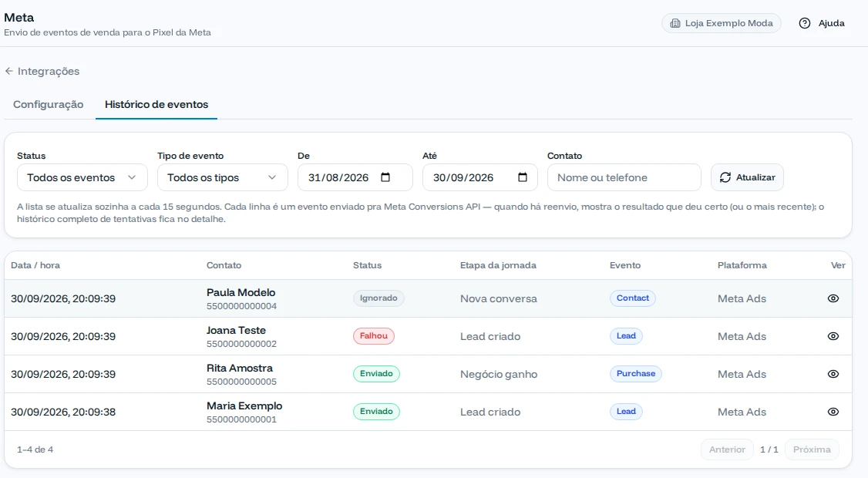Click the Nova conversa journey stage

[x=499, y=299]
